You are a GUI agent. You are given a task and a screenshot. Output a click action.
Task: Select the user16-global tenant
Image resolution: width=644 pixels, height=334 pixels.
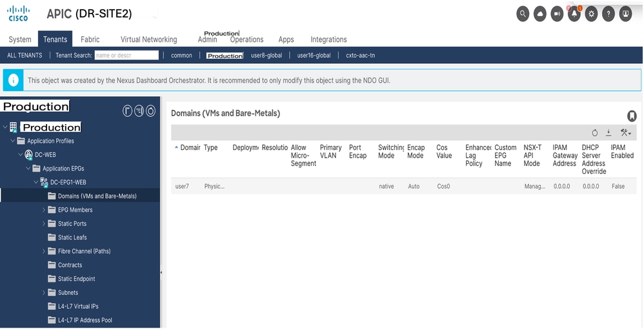[x=314, y=55]
